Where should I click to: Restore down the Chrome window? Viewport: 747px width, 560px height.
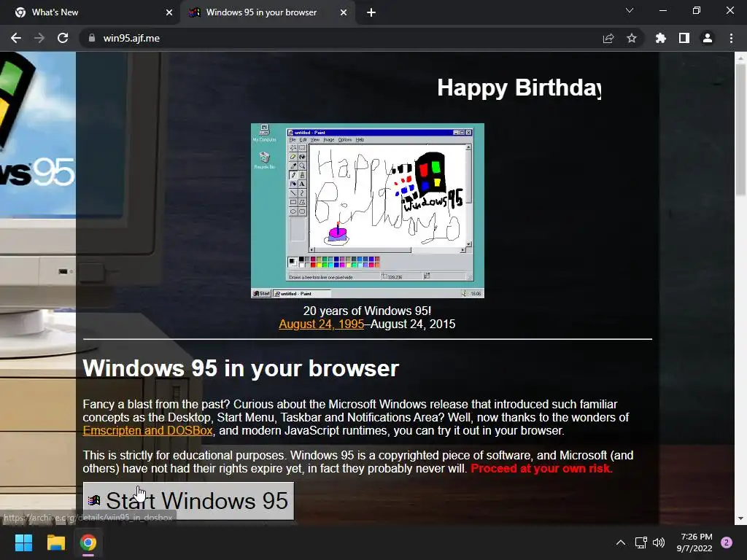697,10
